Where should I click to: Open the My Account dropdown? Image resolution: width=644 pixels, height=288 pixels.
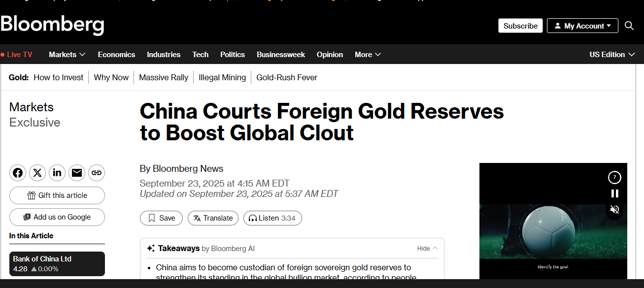point(582,26)
